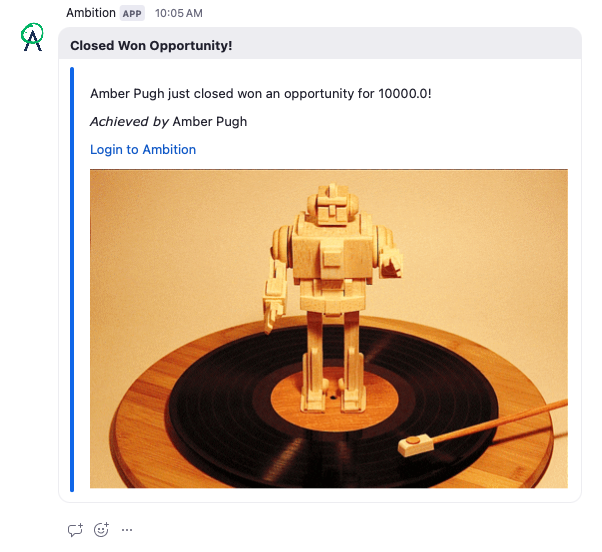
Task: Click the 10:05 AM message timestamp
Action: [x=179, y=13]
